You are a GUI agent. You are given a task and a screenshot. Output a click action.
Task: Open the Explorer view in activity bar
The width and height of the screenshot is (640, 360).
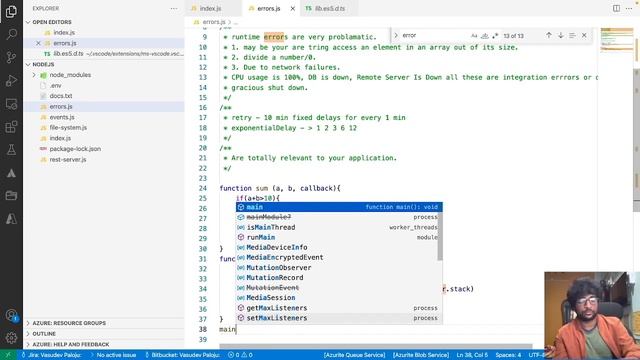coord(11,11)
